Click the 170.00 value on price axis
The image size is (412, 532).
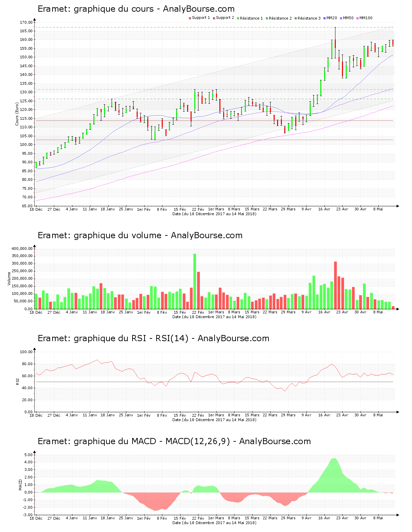pyautogui.click(x=26, y=22)
